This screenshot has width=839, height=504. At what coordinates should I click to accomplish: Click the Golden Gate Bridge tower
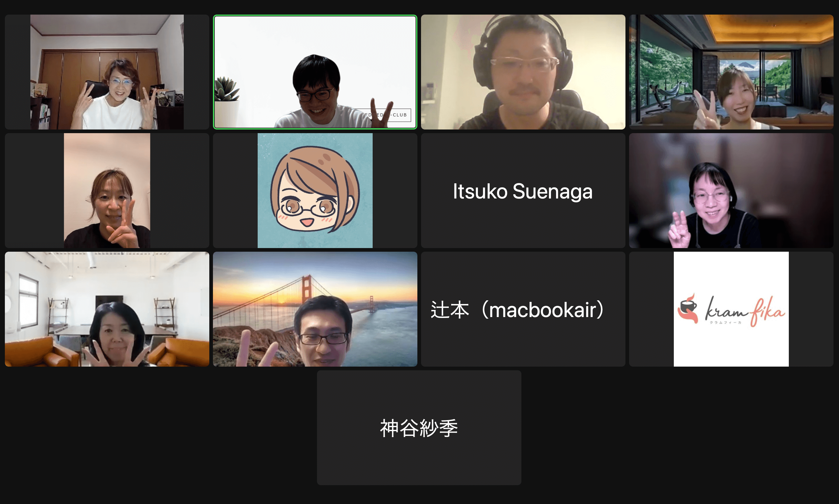tap(307, 289)
